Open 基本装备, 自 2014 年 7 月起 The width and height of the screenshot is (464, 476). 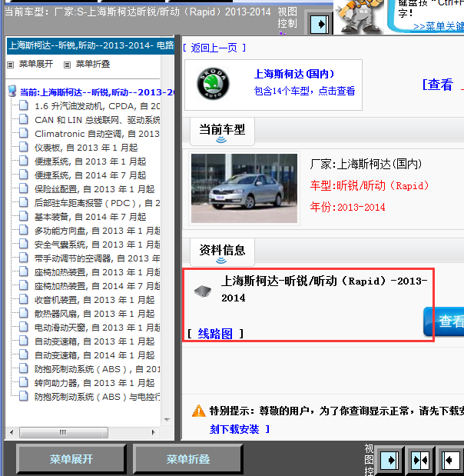pyautogui.click(x=90, y=217)
